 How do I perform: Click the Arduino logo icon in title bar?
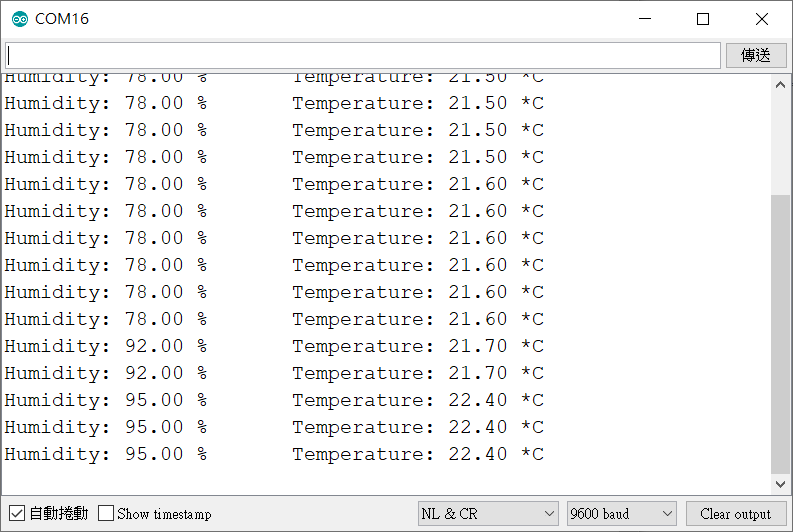(20, 19)
